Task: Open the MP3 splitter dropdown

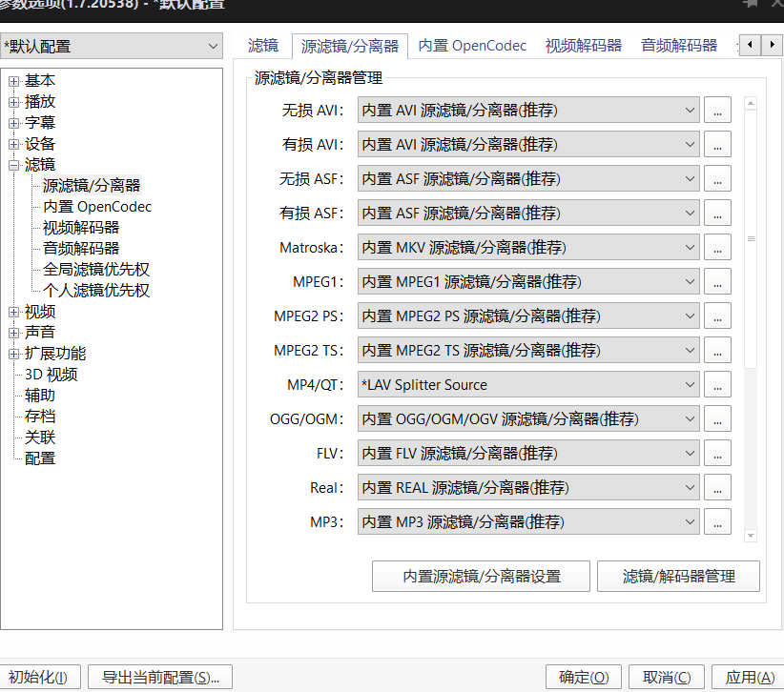Action: click(x=528, y=521)
